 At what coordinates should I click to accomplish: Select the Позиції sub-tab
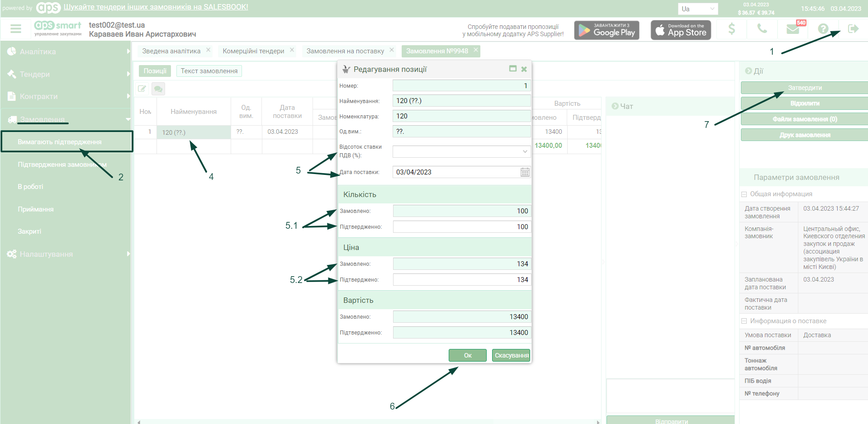click(155, 71)
